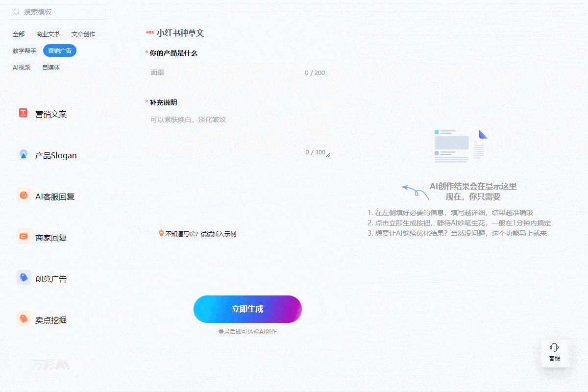This screenshot has height=392, width=588.
Task: Click the 0 / 200 counter
Action: pos(315,73)
